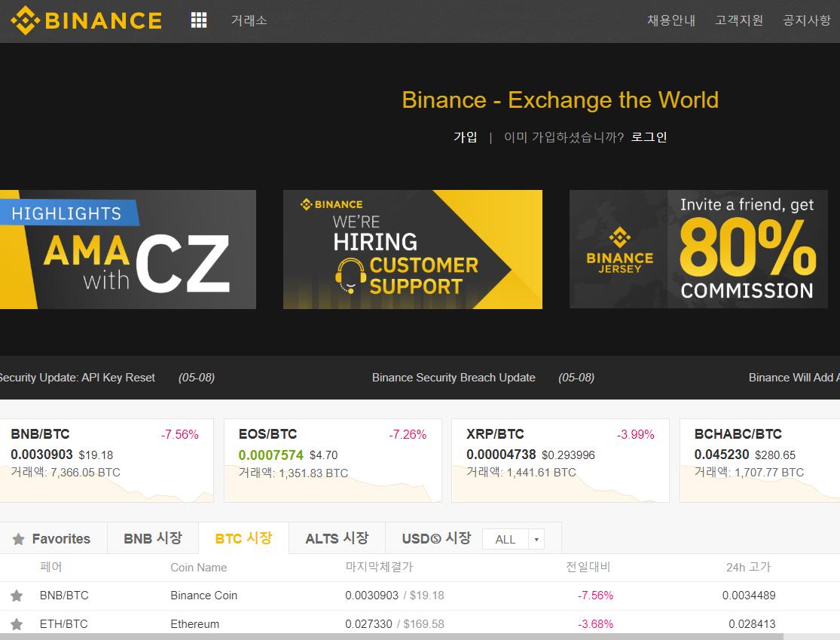Click the horizontal scrollbar at the bottom
840x640 pixels.
[x=392, y=637]
